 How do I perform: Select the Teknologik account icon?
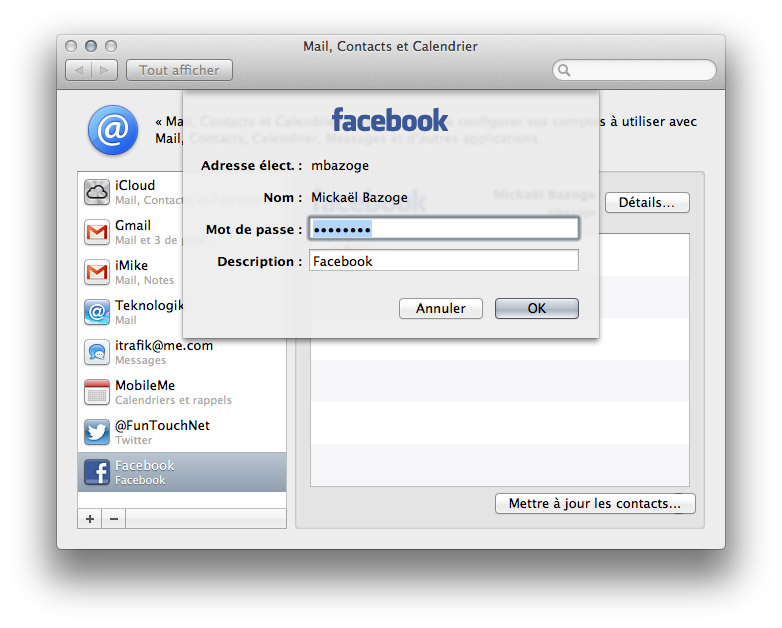click(97, 312)
